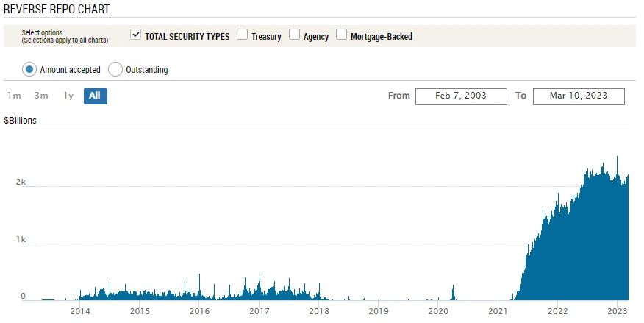Image resolution: width=644 pixels, height=323 pixels.
Task: Set chart range to 1m
Action: [14, 96]
